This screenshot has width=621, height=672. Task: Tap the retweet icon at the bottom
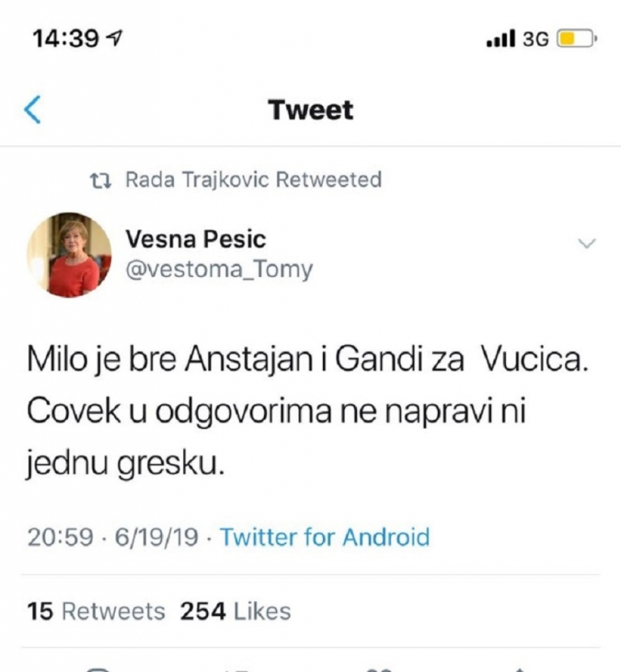click(236, 669)
